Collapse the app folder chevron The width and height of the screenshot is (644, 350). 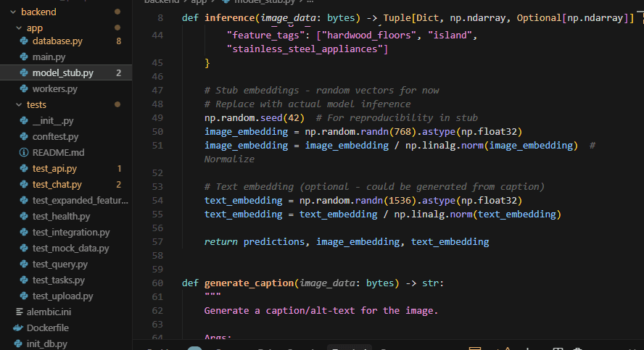click(x=19, y=28)
